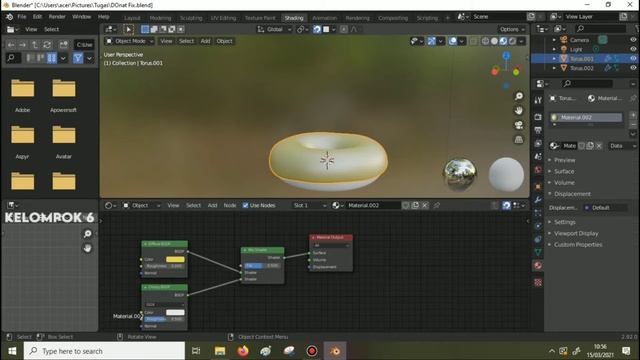640x360 pixels.
Task: Open the Render properties tab icon
Action: coord(538,117)
